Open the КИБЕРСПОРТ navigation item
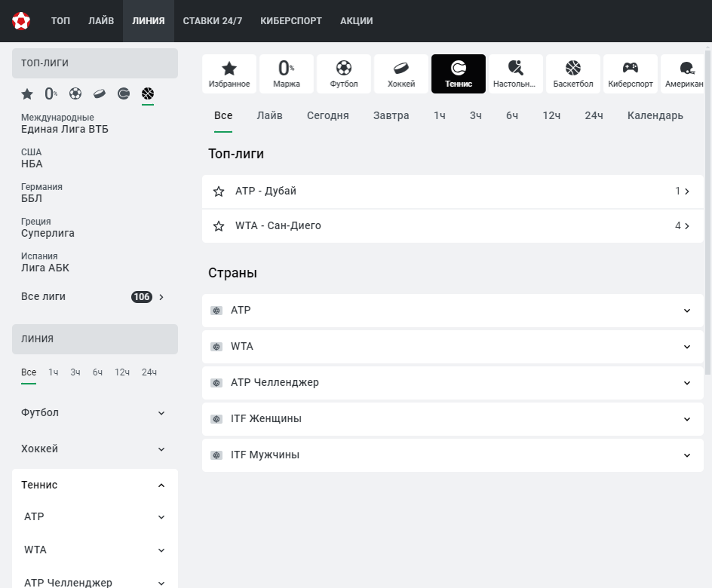The width and height of the screenshot is (712, 588). coord(291,21)
